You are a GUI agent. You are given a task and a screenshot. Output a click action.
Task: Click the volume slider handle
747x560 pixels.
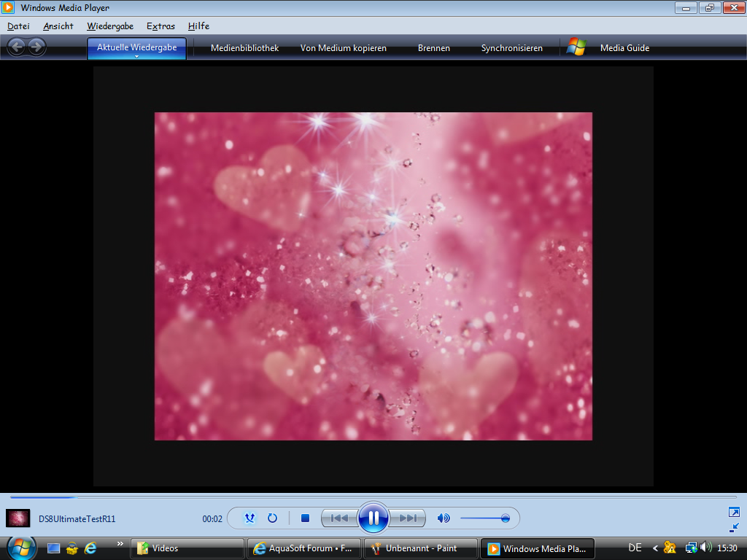505,518
